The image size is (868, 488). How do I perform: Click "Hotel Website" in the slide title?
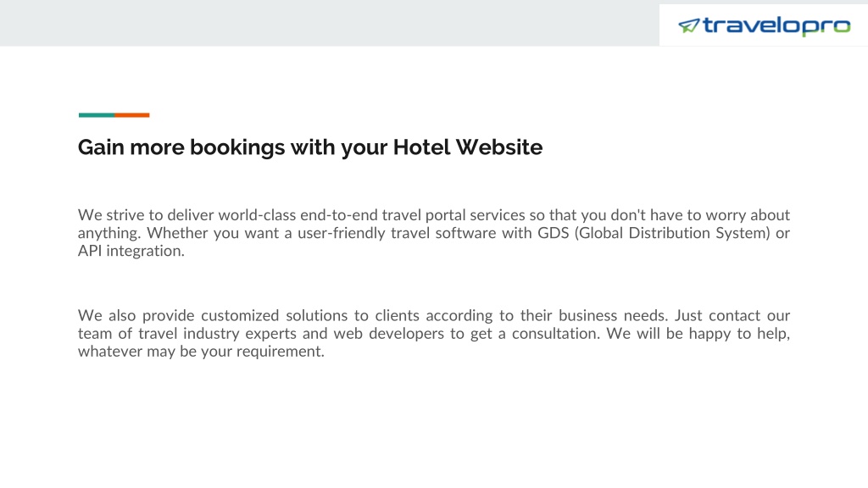[468, 147]
